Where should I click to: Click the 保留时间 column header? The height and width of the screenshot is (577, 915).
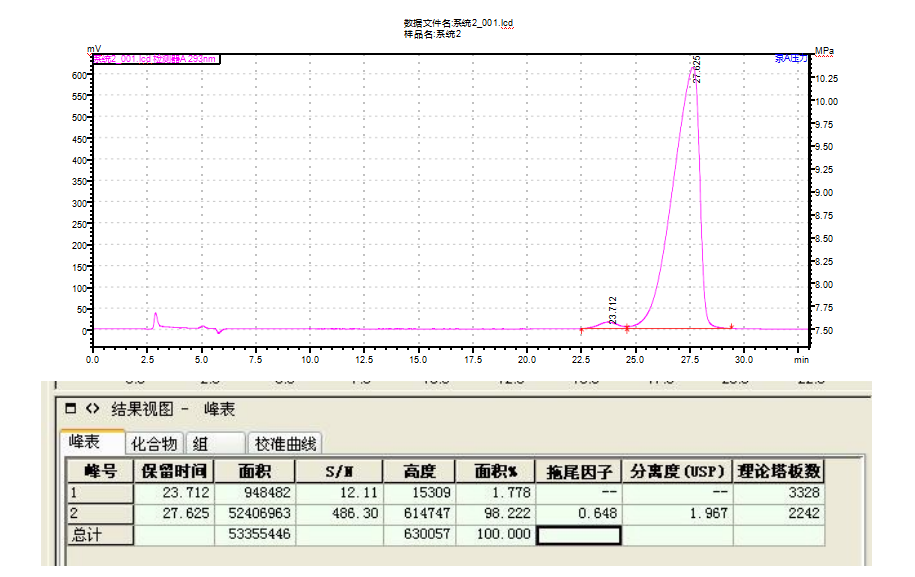coord(174,471)
